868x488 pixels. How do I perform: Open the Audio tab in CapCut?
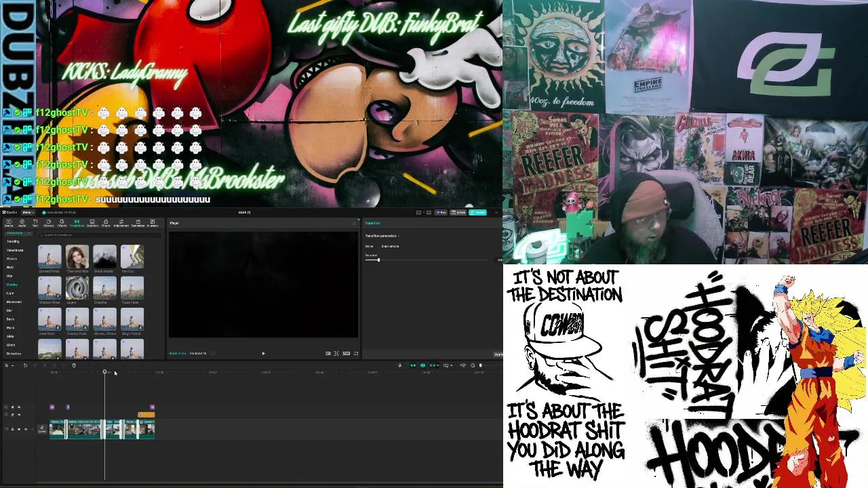coord(22,223)
